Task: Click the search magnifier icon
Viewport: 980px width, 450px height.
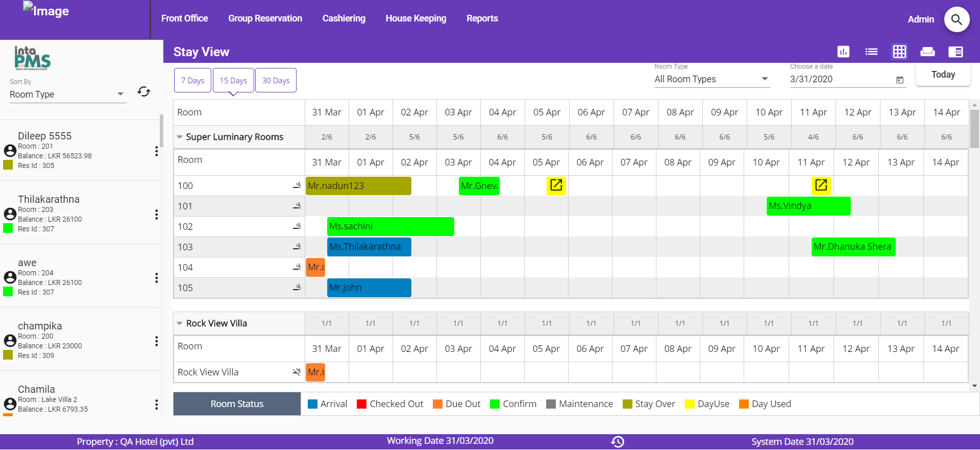Action: click(957, 19)
